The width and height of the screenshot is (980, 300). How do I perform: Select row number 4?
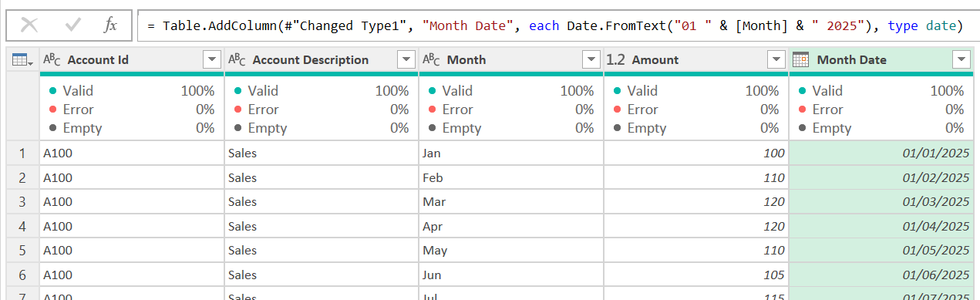(22, 227)
